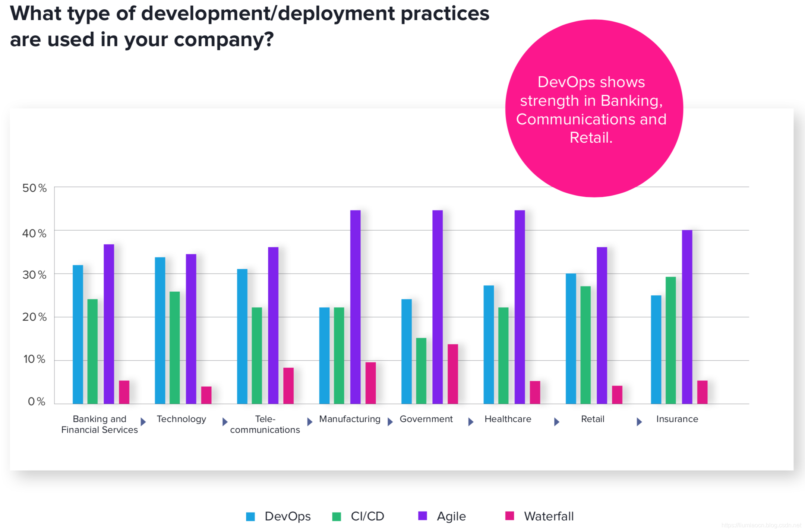Click the DevOps bar for Technology
The width and height of the screenshot is (805, 532).
(160, 330)
